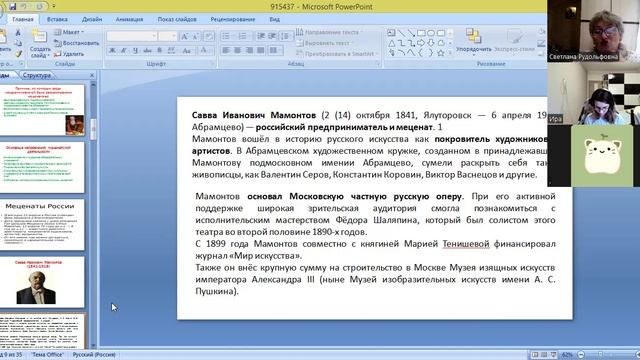
Task: Save the presentation from quick access toolbar
Action: [x=13, y=6]
